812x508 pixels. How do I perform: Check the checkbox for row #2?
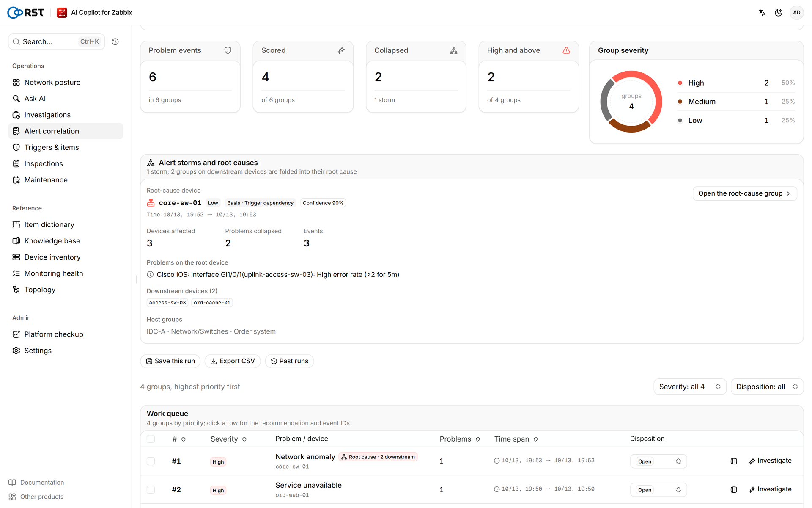click(x=151, y=489)
